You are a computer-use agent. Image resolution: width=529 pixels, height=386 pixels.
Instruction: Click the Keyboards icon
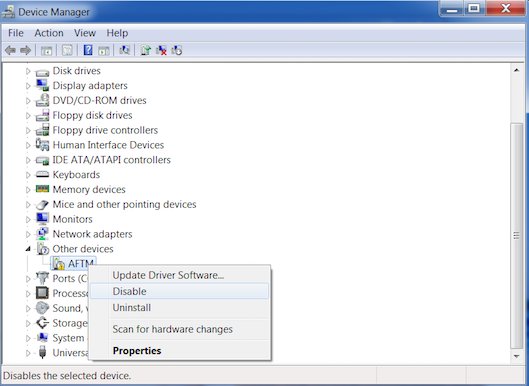coord(43,174)
